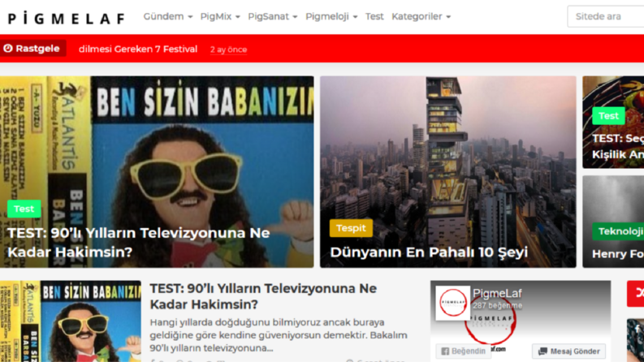Open the Test menu item

point(374,16)
